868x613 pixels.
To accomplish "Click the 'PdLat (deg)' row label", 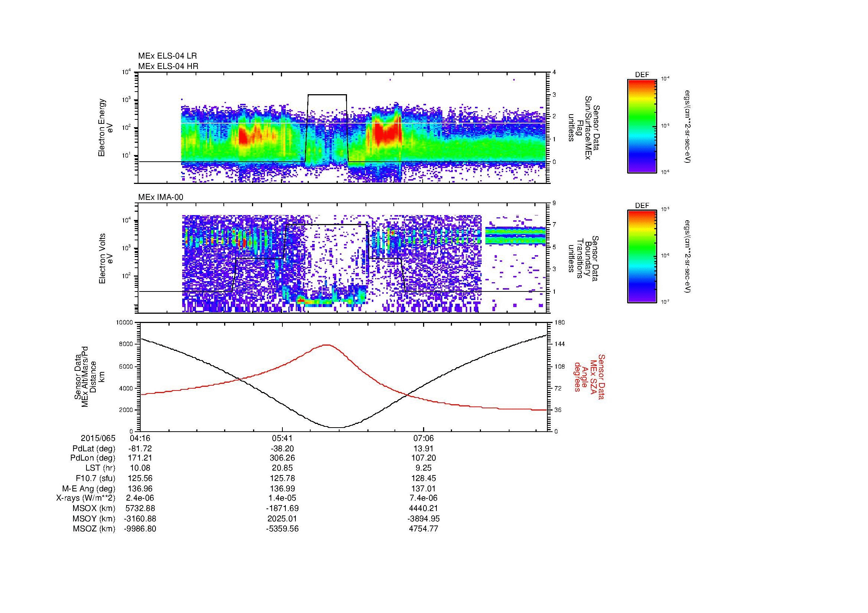I will click(x=94, y=449).
